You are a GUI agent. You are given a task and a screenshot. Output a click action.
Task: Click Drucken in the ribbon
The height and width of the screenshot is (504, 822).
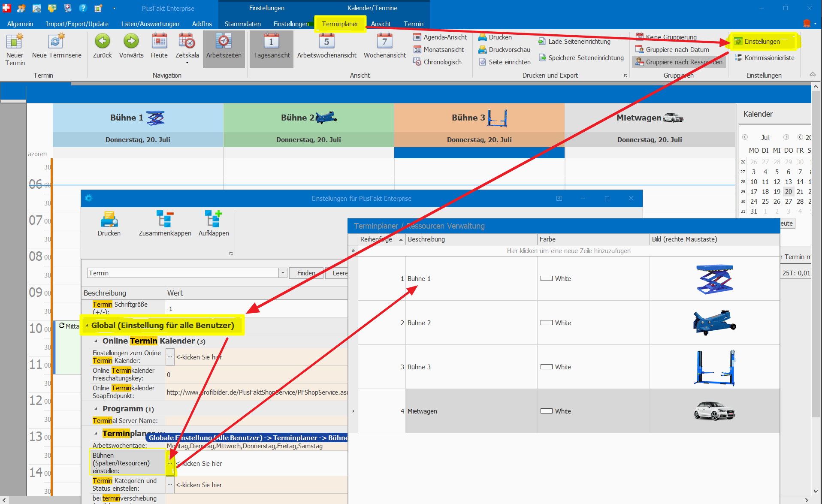(x=495, y=37)
